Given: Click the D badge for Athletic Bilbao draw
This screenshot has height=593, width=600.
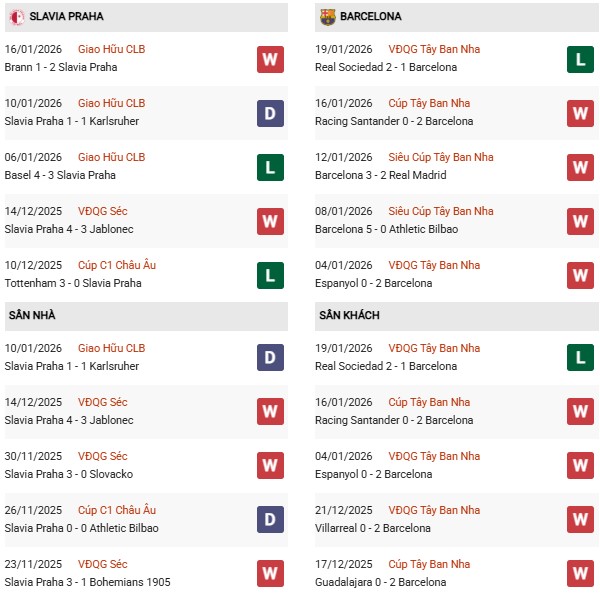Looking at the screenshot, I should 270,520.
